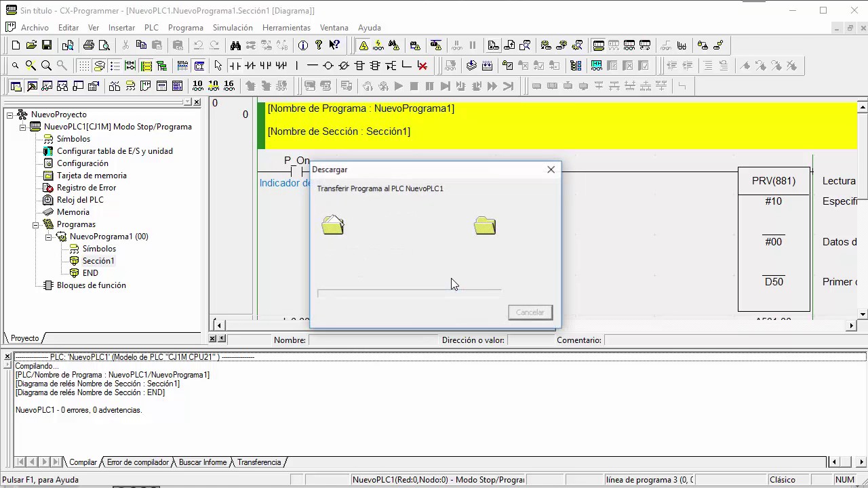Screen dimensions: 868x488
Task: Select Tarjeta de memoria in project tree
Action: click(x=92, y=176)
